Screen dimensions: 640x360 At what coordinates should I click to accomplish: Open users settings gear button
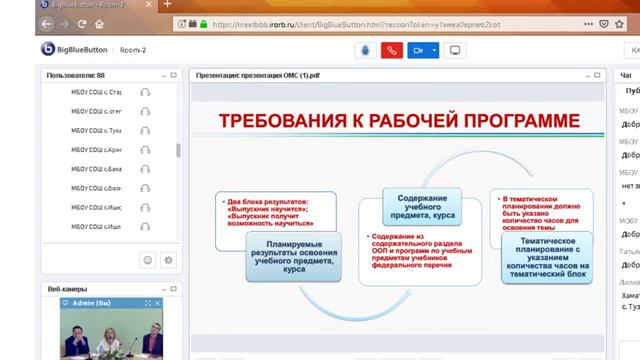click(168, 260)
